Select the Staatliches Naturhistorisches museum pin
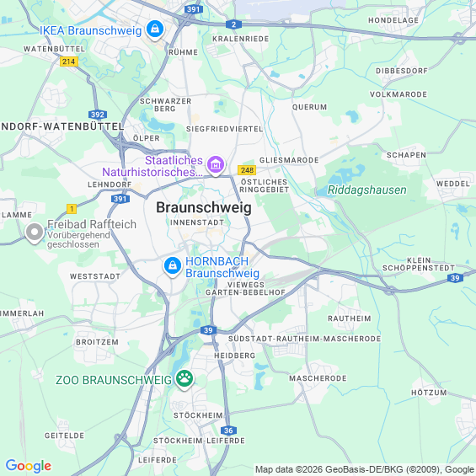The image size is (476, 476). coord(215,165)
